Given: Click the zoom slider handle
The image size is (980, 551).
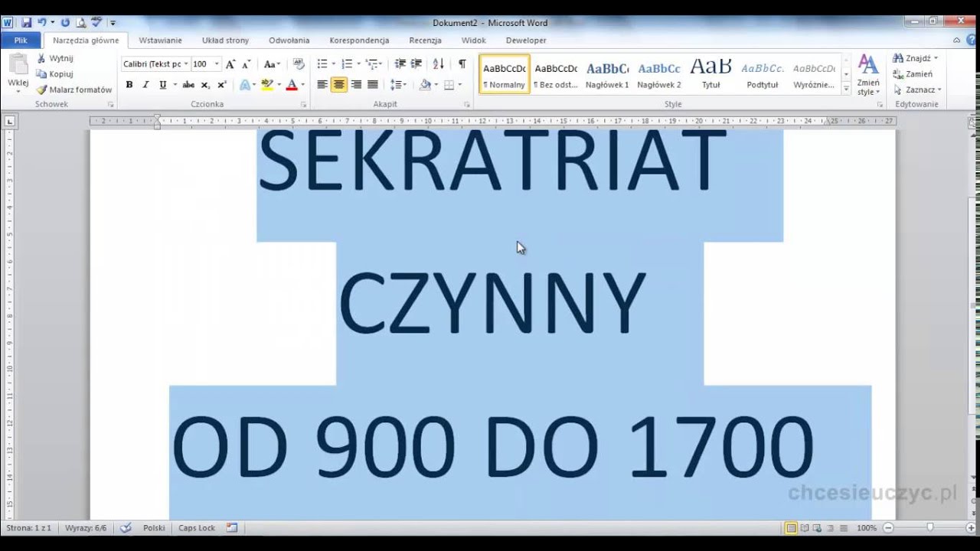Looking at the screenshot, I should pyautogui.click(x=929, y=528).
